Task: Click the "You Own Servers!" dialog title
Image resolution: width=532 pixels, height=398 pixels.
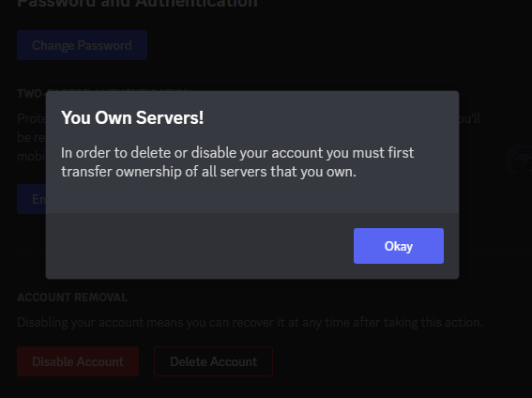Action: [132, 117]
